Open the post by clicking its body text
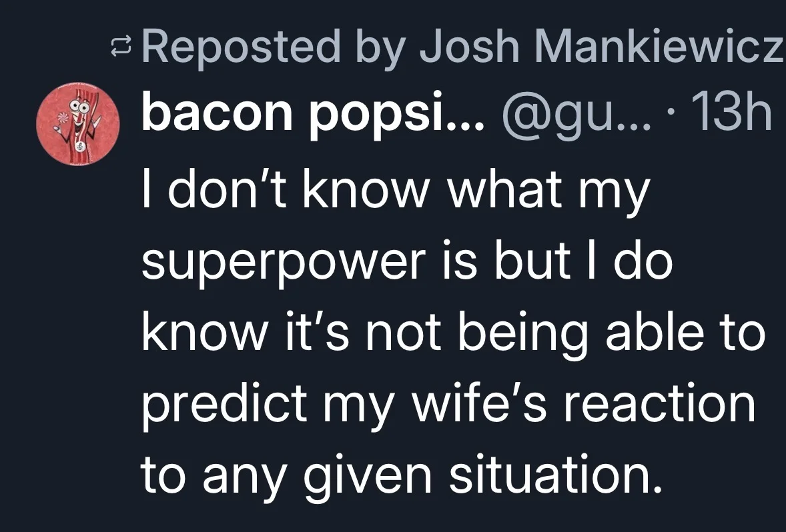Image resolution: width=786 pixels, height=532 pixels. 452,332
